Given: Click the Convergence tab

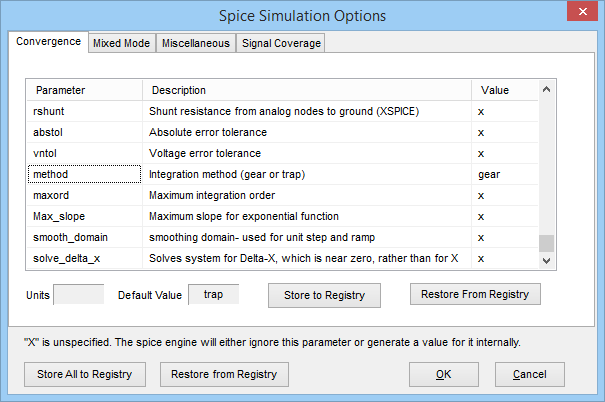Looking at the screenshot, I should (x=50, y=42).
